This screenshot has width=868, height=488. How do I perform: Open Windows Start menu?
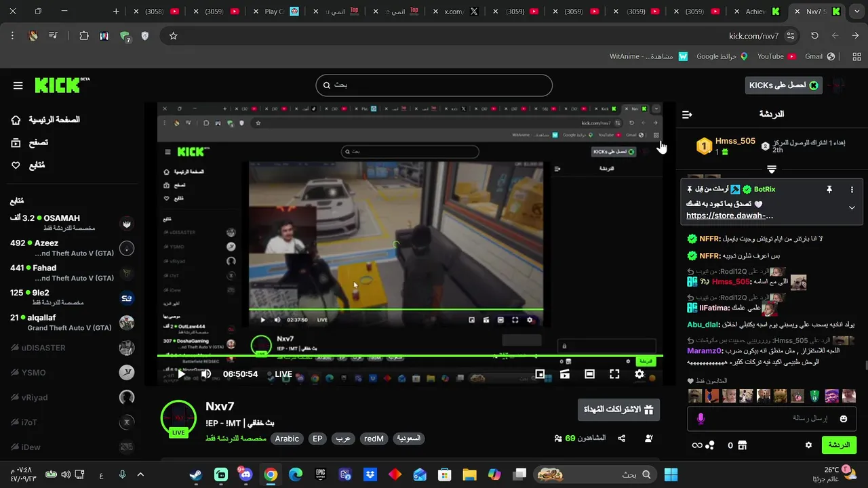pyautogui.click(x=671, y=474)
